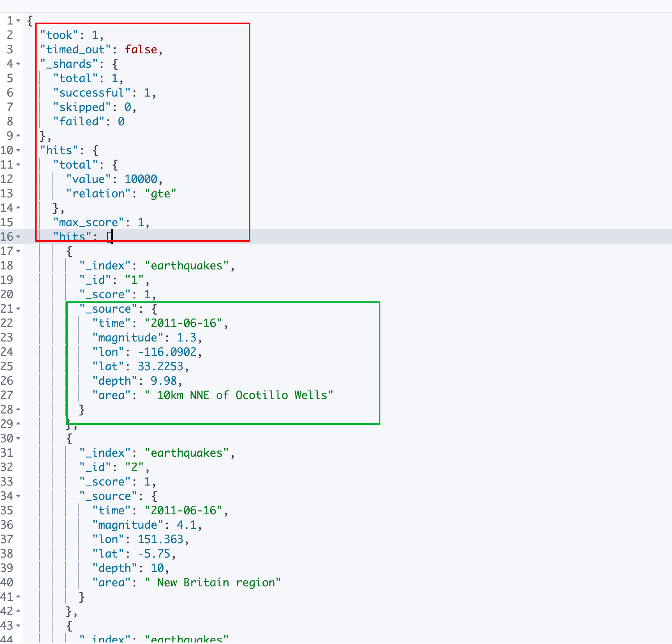The image size is (672, 644).
Task: Click line number 24 in the gutter
Action: [7, 352]
